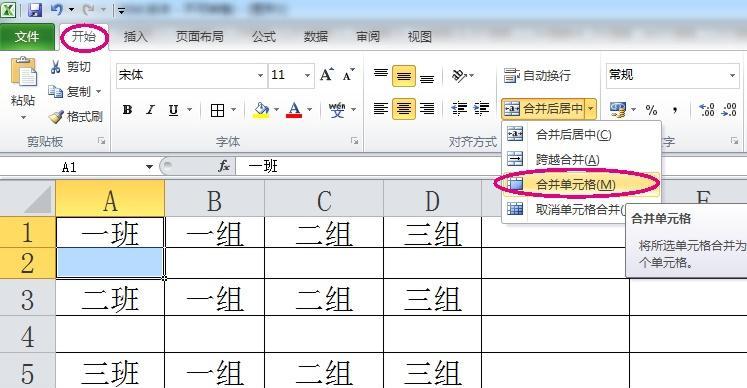Expand fill color dropdown arrow
This screenshot has width=747, height=388.
(277, 110)
